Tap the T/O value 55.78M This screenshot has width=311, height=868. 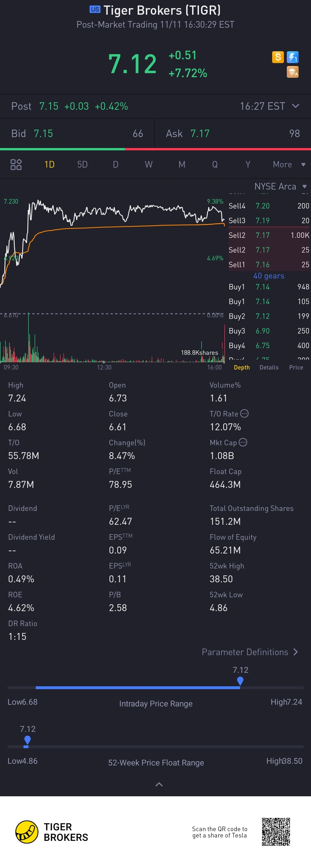(24, 456)
